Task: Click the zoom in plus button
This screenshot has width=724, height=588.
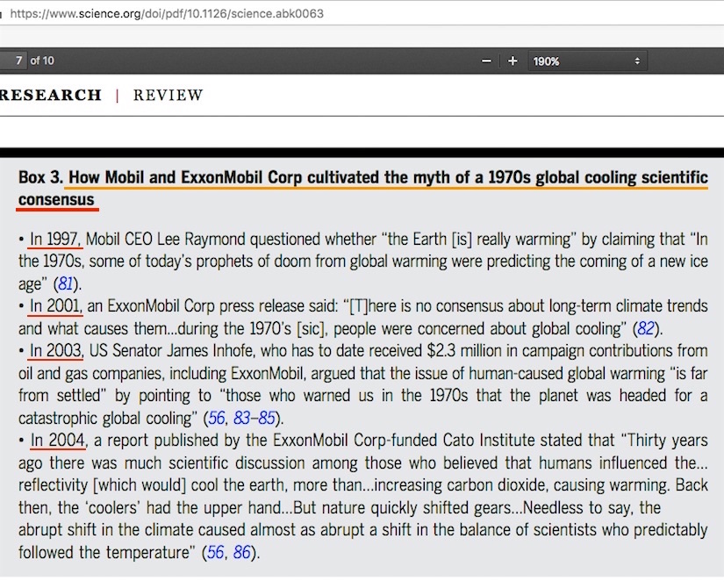Action: point(513,61)
